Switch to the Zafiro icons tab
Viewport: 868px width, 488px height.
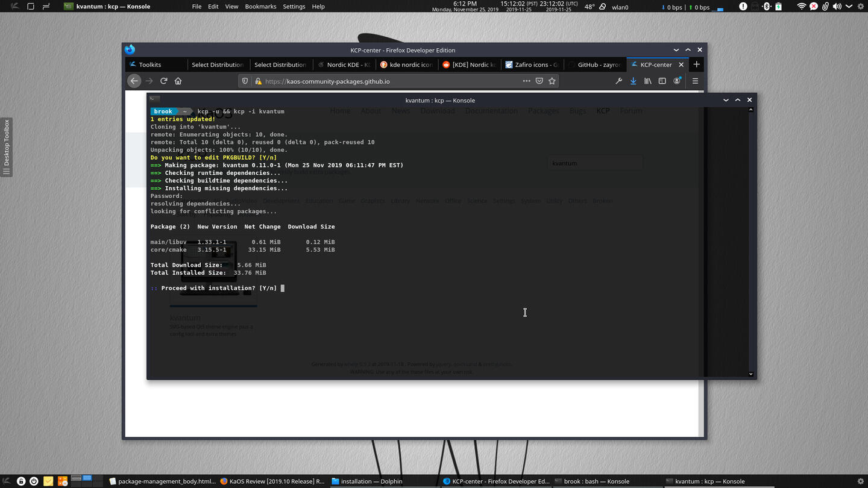coord(532,64)
